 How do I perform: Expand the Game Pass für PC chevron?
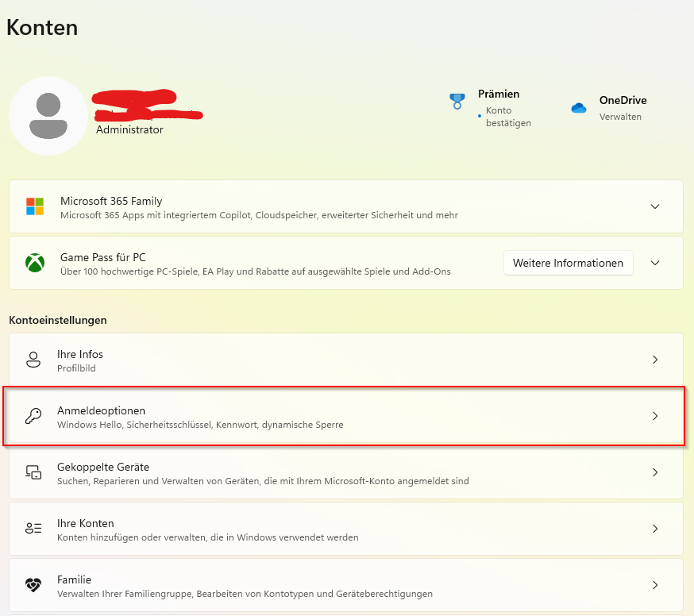point(655,263)
